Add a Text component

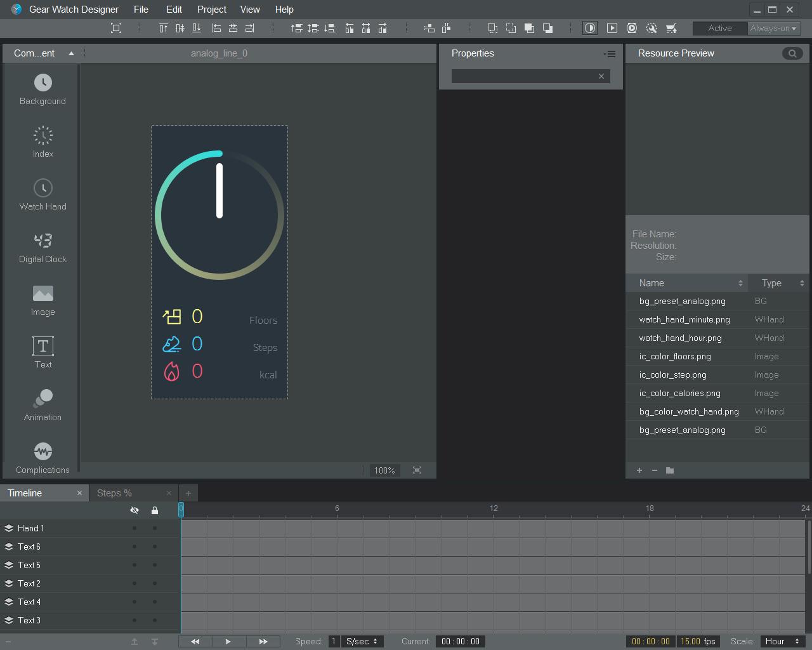click(43, 353)
